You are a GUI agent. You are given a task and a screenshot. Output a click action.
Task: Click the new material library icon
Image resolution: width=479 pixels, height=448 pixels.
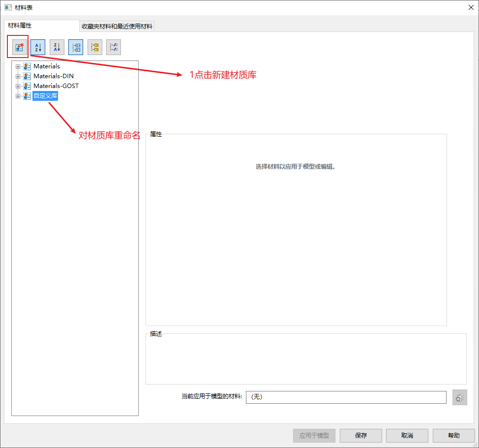pyautogui.click(x=19, y=47)
